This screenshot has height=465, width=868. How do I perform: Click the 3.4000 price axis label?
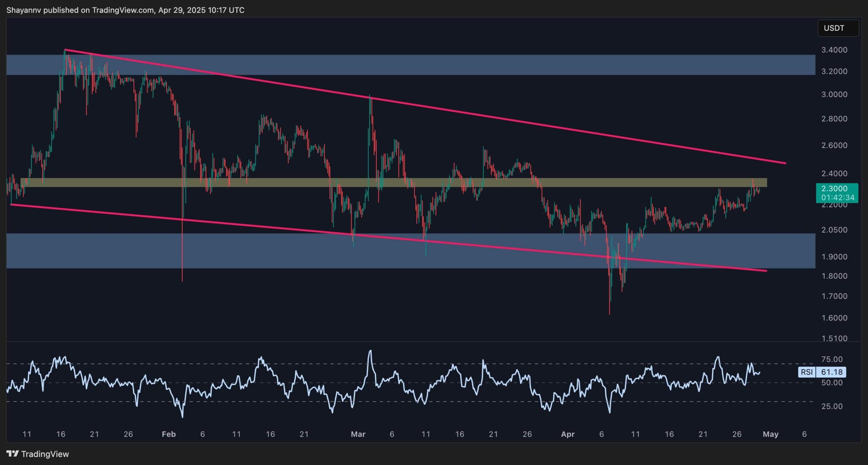point(834,50)
